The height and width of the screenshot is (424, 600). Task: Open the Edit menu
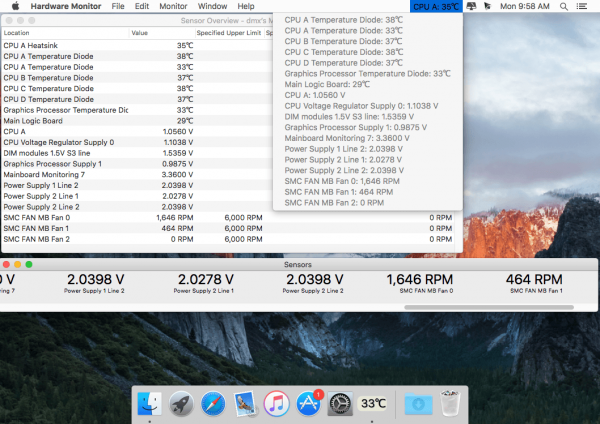click(x=142, y=6)
